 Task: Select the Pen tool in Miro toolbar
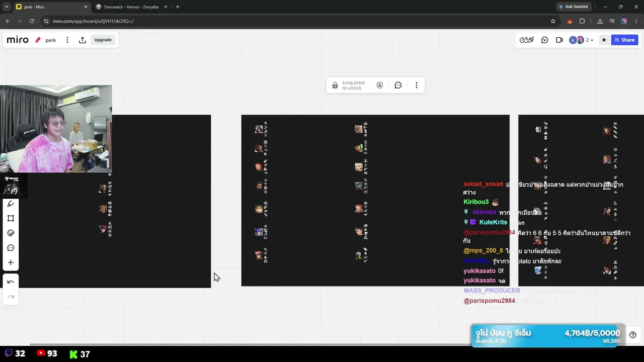(x=11, y=204)
